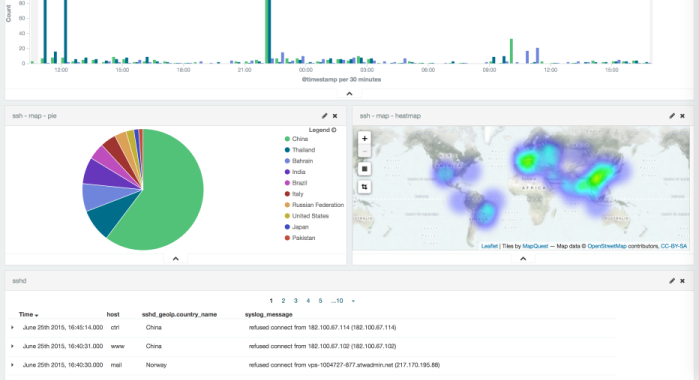Click message from vps-1004727-877.atwadmin.net

click(x=344, y=365)
